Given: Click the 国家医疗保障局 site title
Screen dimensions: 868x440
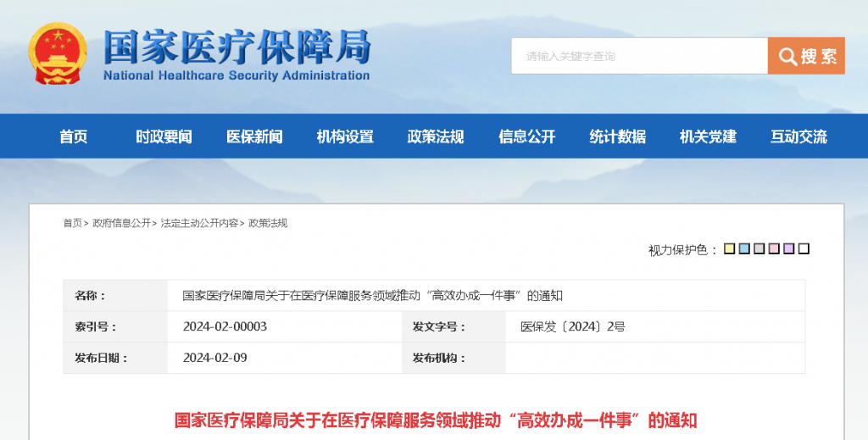Looking at the screenshot, I should pos(237,47).
